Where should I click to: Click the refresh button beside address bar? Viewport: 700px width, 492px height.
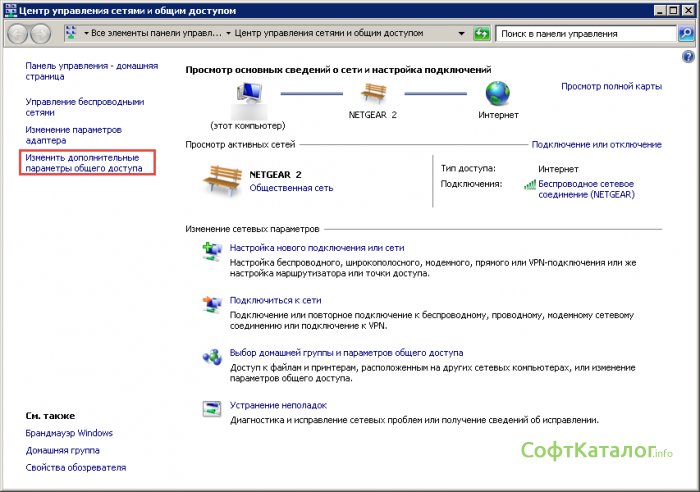coord(481,33)
